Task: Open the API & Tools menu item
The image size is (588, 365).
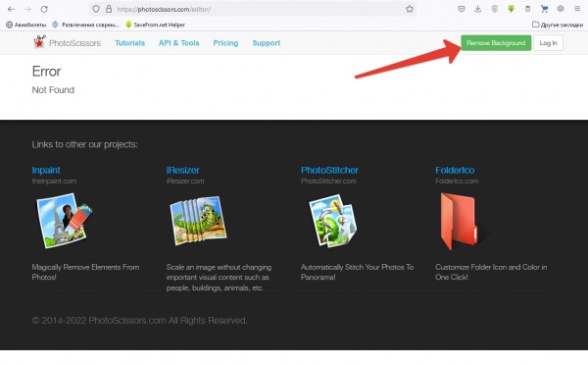Action: point(179,43)
